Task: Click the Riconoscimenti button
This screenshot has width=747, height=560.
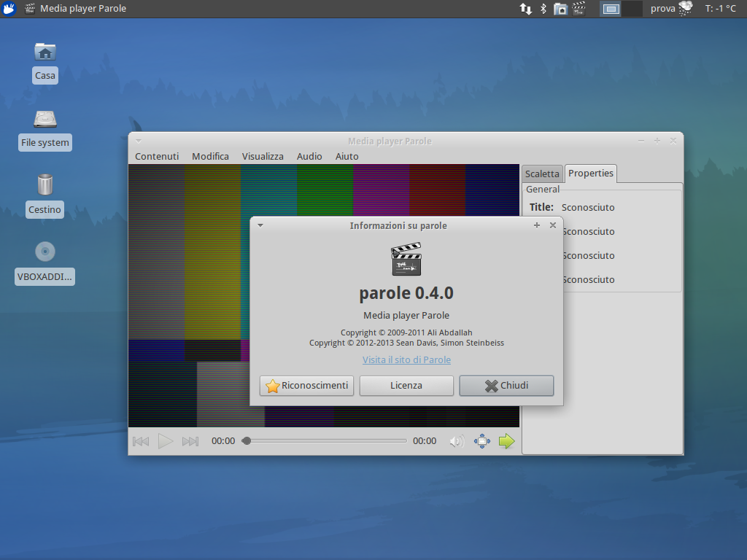Action: [306, 386]
